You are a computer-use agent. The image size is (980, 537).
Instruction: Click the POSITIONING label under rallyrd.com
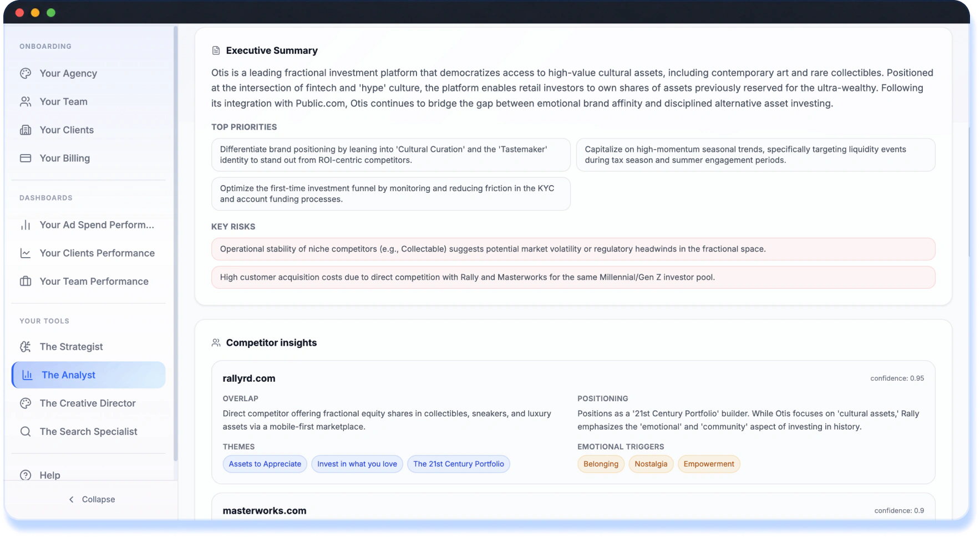pos(602,398)
